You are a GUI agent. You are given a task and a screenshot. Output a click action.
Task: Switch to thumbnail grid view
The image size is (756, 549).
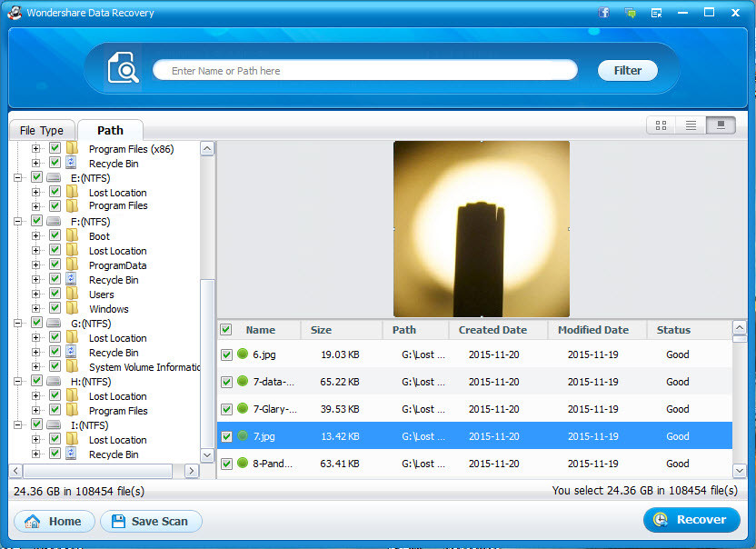click(x=661, y=125)
